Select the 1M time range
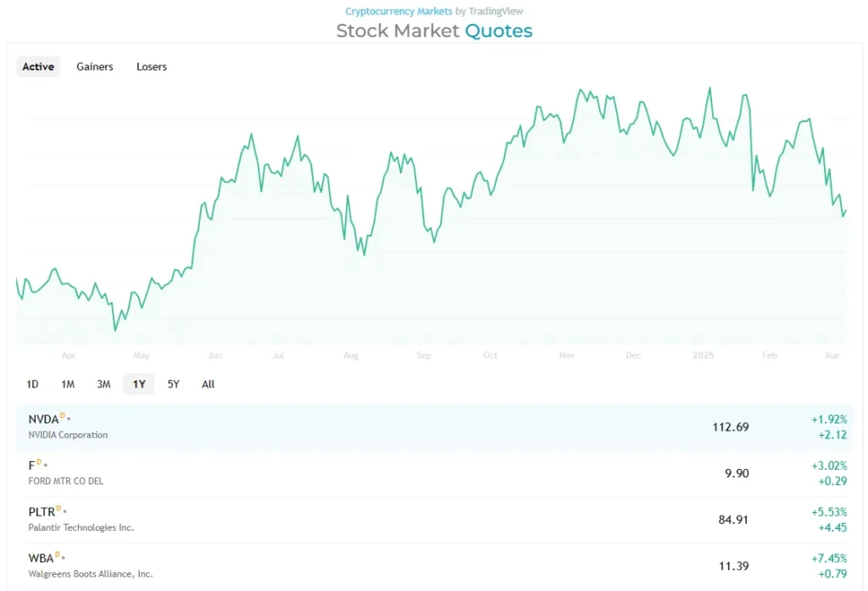Viewport: 868px width, 591px height. 68,384
